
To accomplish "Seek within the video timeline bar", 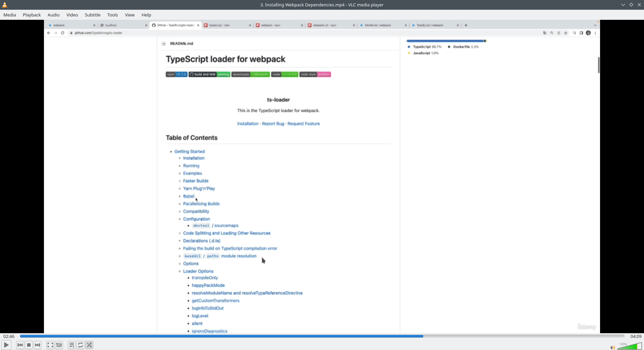I will point(322,336).
